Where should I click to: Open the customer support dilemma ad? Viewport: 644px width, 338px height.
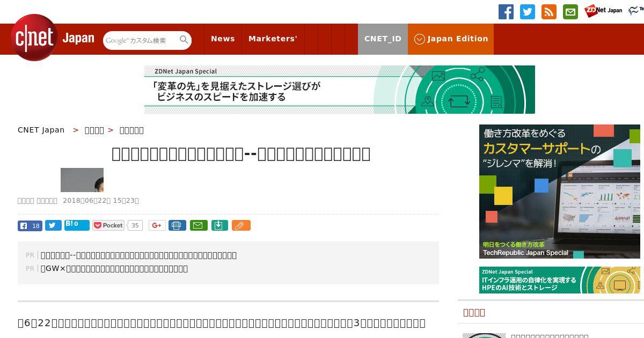[x=560, y=192]
